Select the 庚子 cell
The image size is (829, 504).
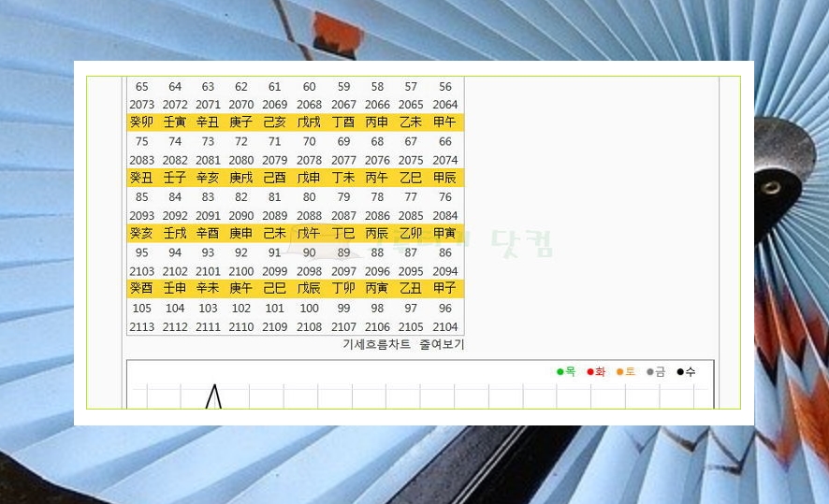click(x=241, y=122)
